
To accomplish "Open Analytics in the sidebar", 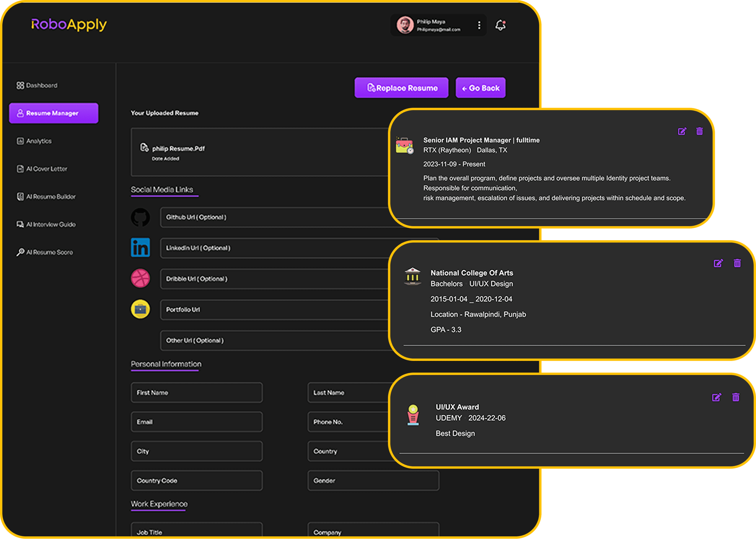I will point(34,141).
